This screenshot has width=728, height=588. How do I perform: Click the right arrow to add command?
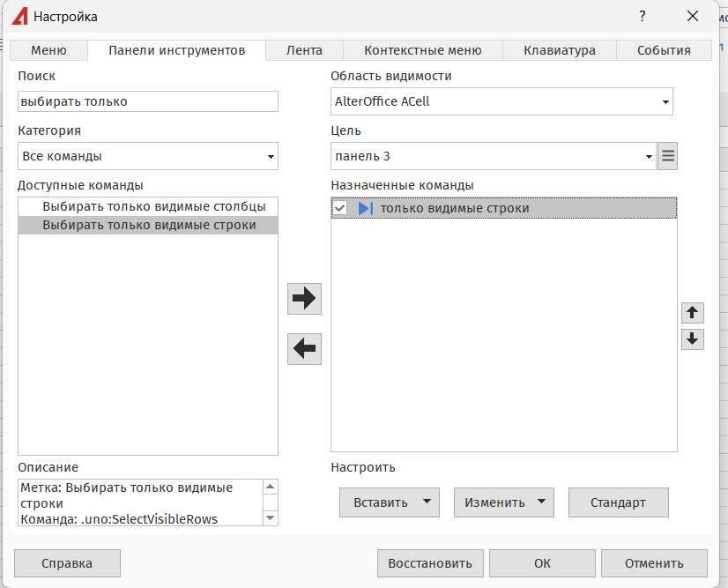[304, 299]
